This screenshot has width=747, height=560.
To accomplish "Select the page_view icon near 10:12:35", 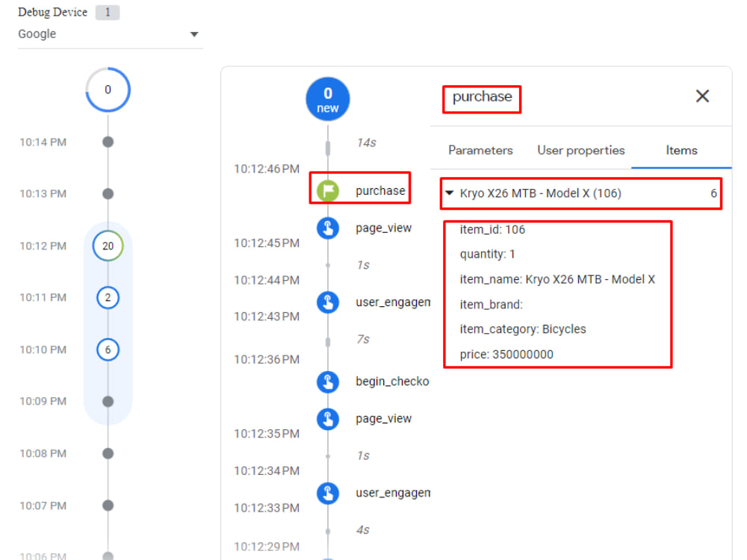I will tap(327, 419).
